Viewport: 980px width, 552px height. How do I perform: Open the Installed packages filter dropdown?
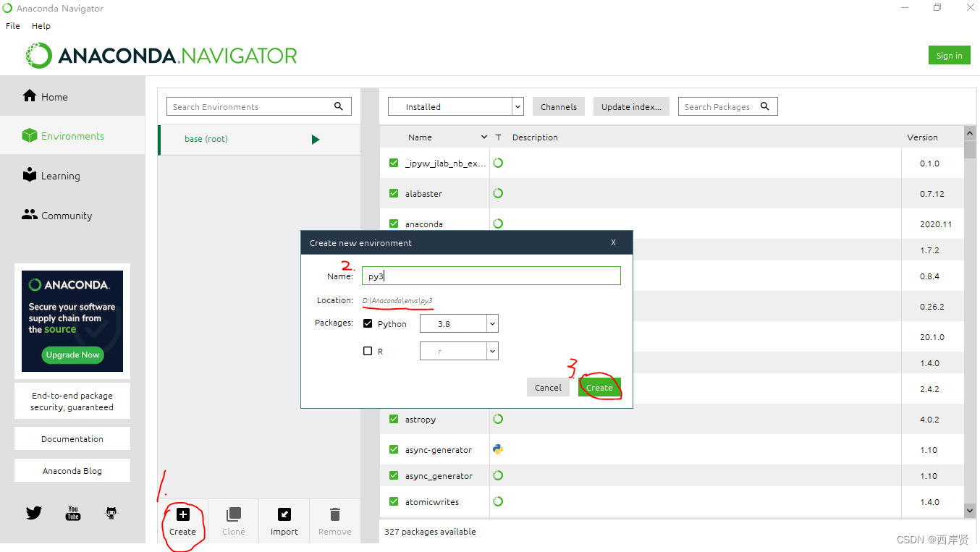click(455, 106)
